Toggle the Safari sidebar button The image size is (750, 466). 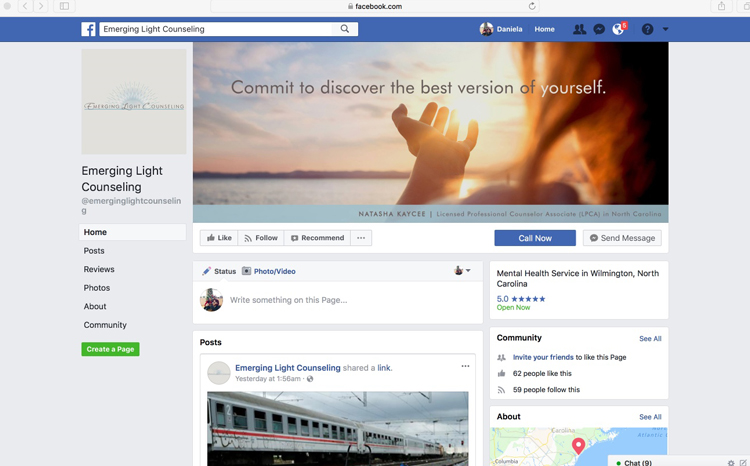pyautogui.click(x=64, y=6)
